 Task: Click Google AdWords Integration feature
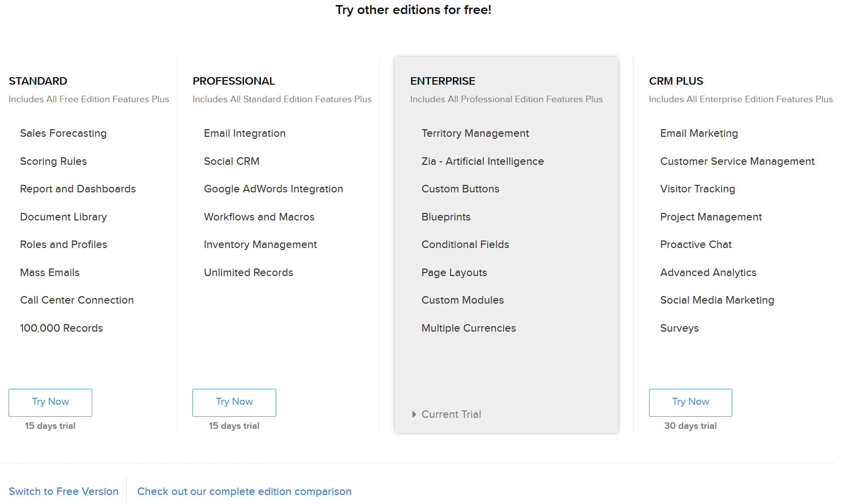coord(273,189)
